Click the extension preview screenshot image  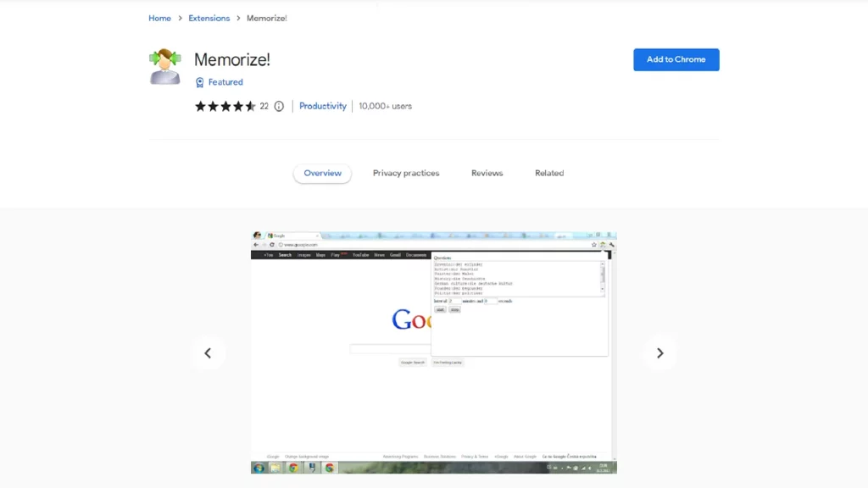coord(433,352)
